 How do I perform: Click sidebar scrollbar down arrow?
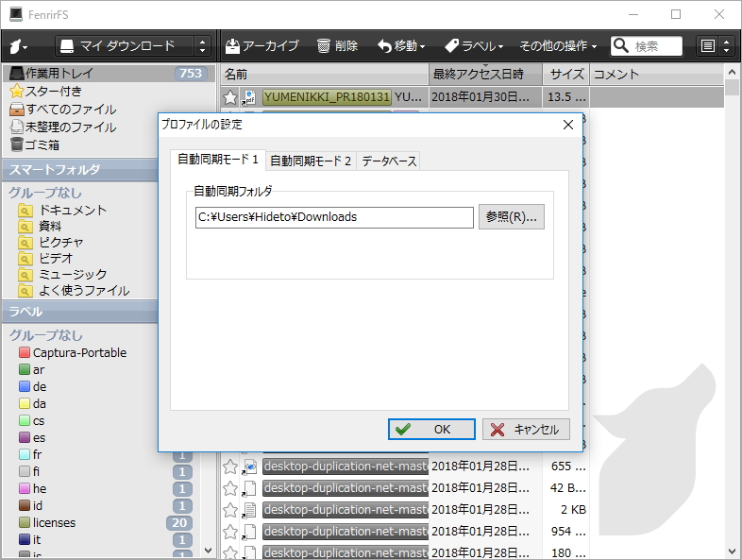click(x=208, y=550)
